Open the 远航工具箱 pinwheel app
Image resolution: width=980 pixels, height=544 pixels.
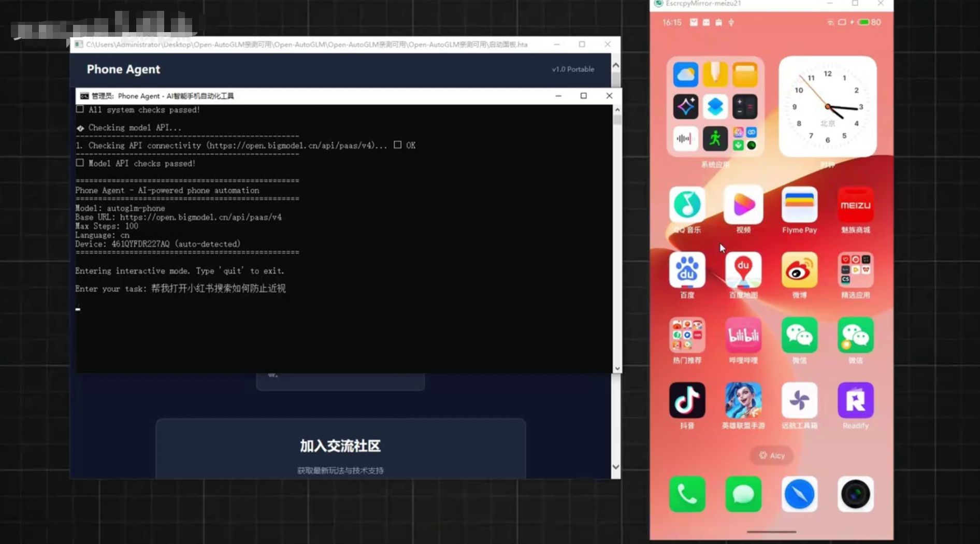[x=799, y=400]
